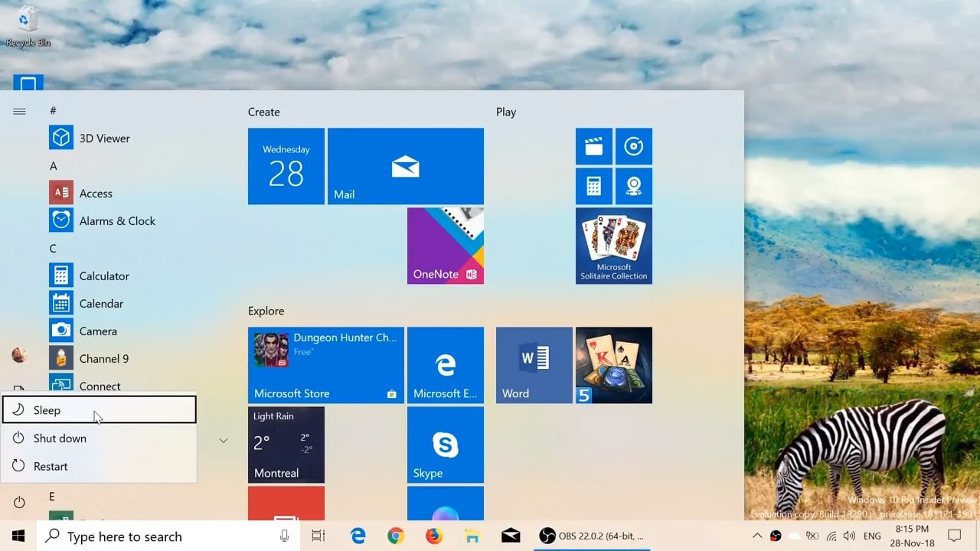The width and height of the screenshot is (980, 551).
Task: Jump to letter # in app list
Action: (x=53, y=111)
